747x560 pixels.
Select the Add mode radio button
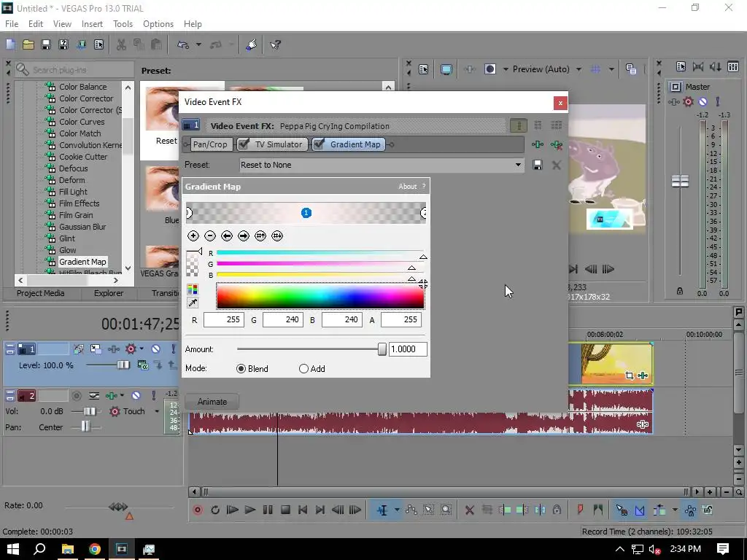click(x=303, y=368)
